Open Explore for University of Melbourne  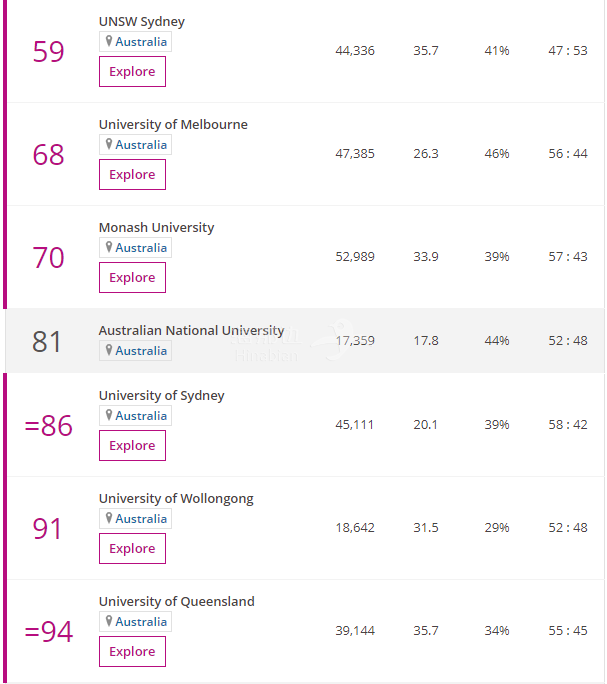pyautogui.click(x=132, y=174)
